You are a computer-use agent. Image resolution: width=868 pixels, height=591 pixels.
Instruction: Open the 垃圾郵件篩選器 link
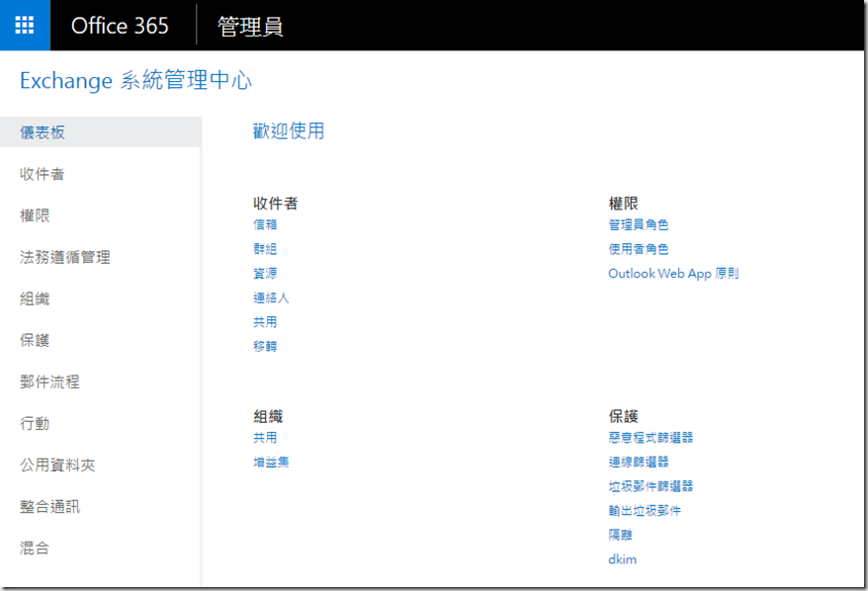pyautogui.click(x=651, y=486)
